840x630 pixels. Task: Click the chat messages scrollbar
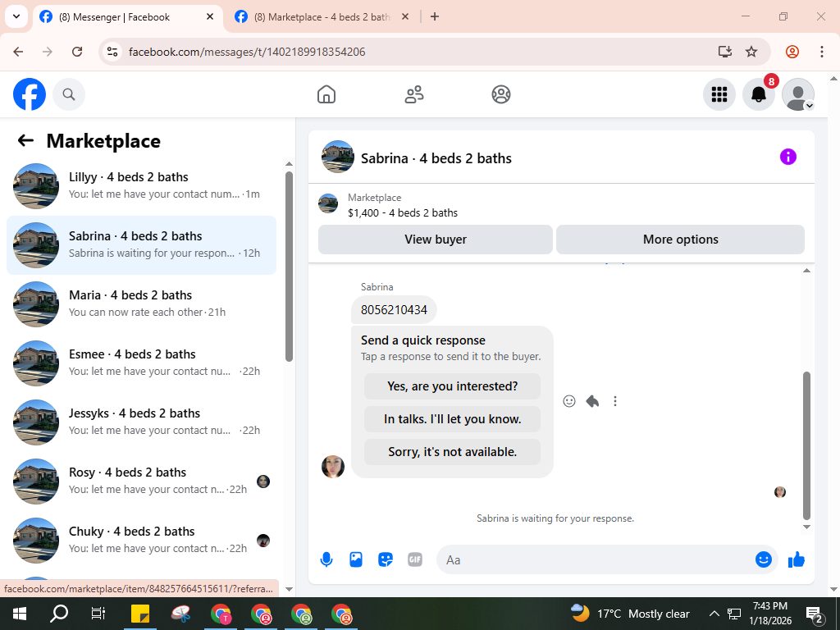807,445
